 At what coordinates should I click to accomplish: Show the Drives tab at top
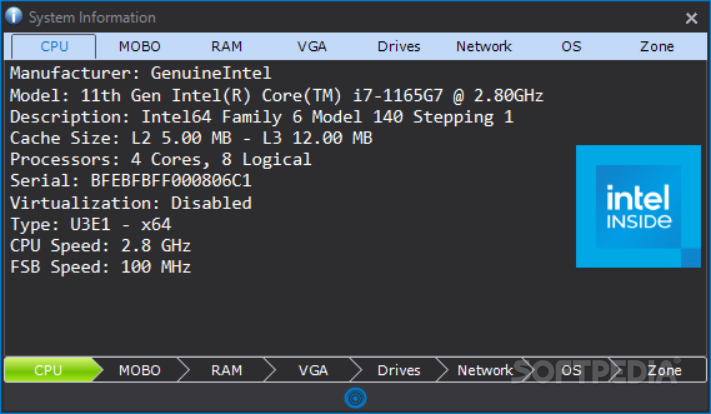click(399, 46)
